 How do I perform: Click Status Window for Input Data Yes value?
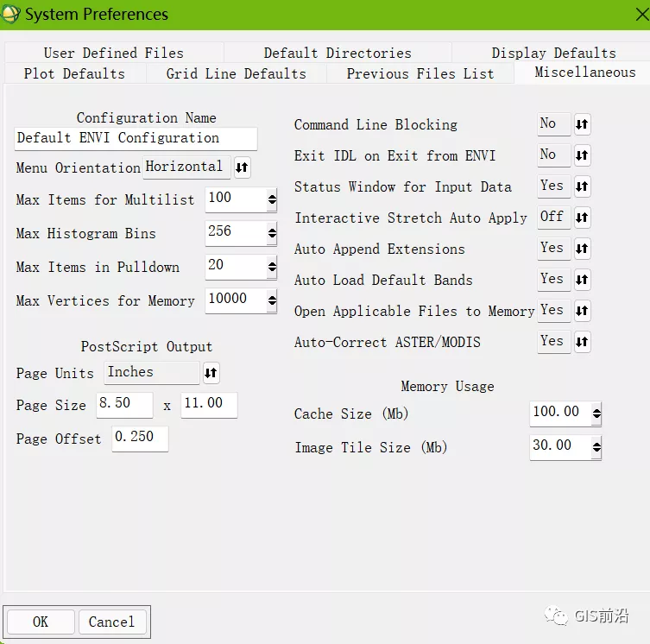point(554,186)
